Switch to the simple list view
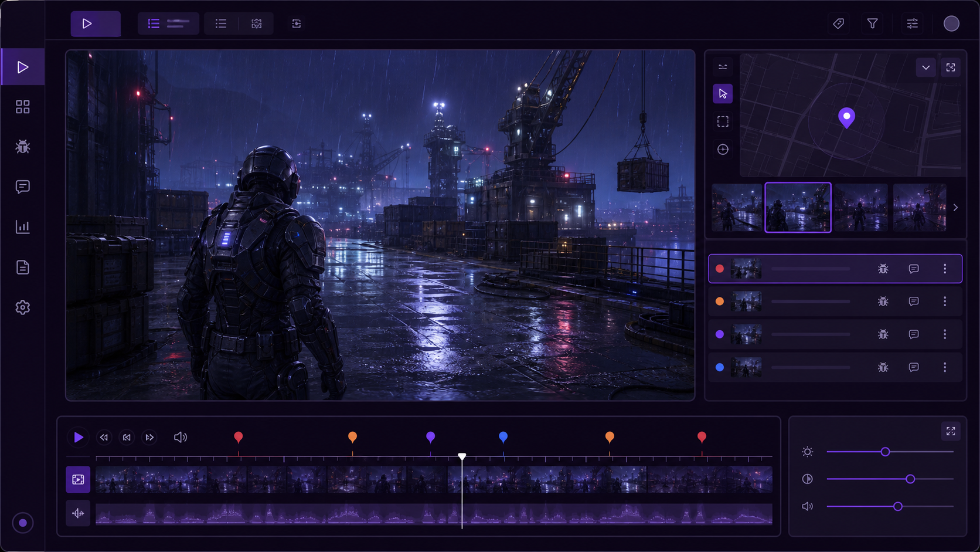The width and height of the screenshot is (980, 552). pyautogui.click(x=221, y=23)
